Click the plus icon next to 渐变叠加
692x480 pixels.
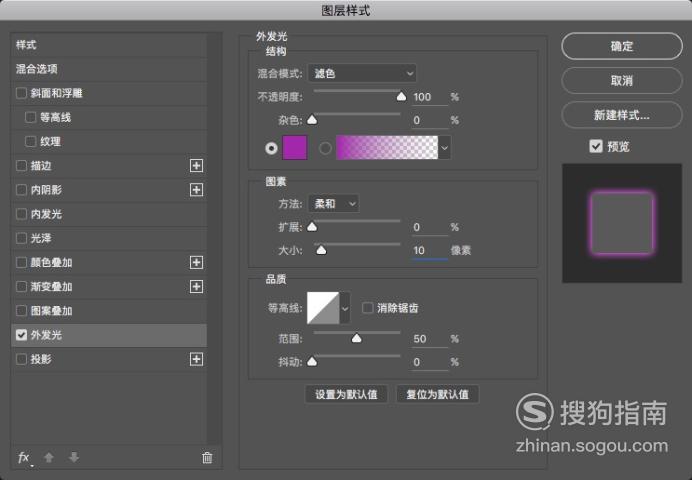point(196,287)
